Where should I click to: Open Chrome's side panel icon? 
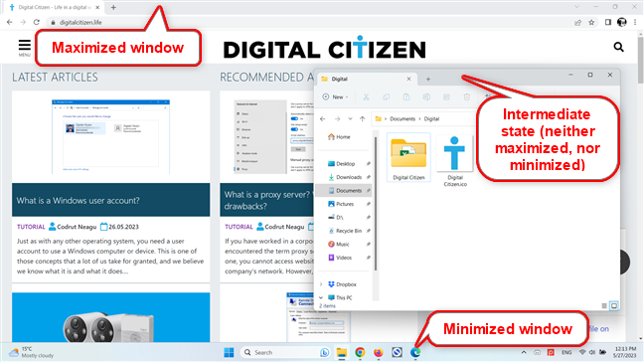pos(608,22)
